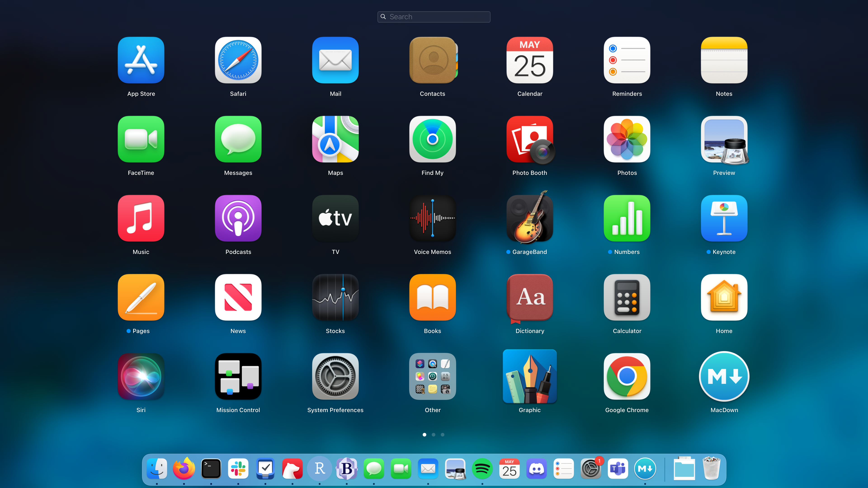Switch to the third Launchpad page dot
This screenshot has width=868, height=488.
point(443,435)
